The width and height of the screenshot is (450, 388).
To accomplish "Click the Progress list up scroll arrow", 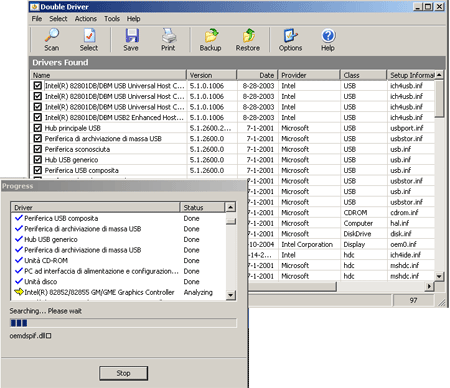I will (x=231, y=207).
